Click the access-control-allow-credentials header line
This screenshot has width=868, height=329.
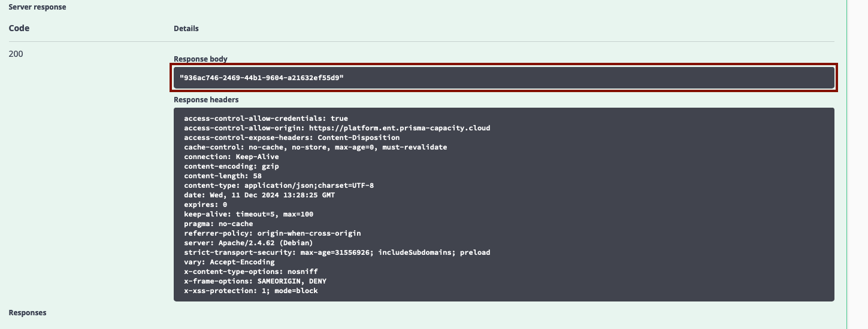[266, 118]
